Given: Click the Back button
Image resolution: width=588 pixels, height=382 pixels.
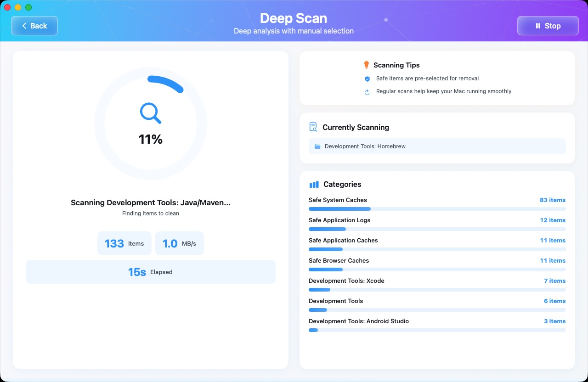Looking at the screenshot, I should (x=34, y=26).
